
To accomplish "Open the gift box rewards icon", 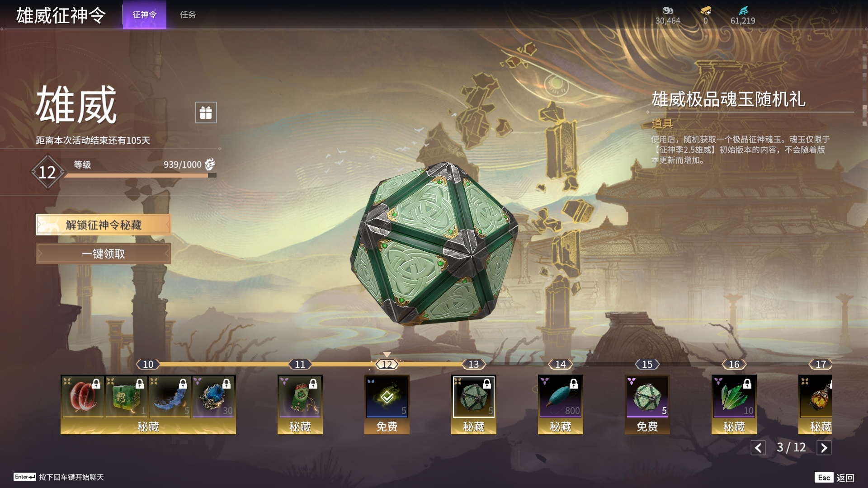I will [x=206, y=112].
